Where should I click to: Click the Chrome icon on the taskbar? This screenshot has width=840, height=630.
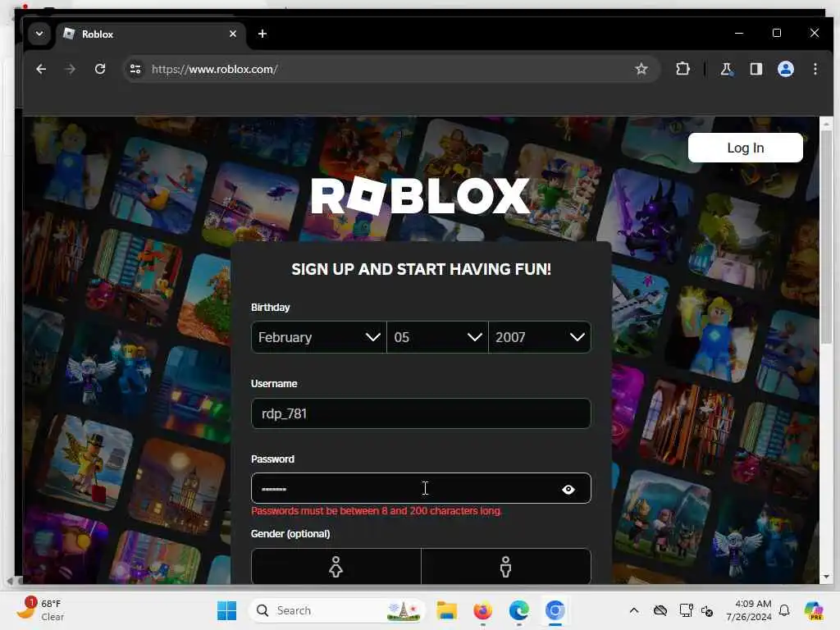coord(555,610)
